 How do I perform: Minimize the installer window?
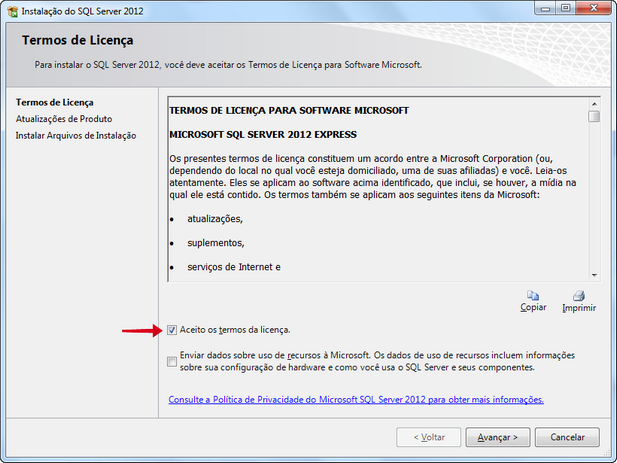click(545, 8)
